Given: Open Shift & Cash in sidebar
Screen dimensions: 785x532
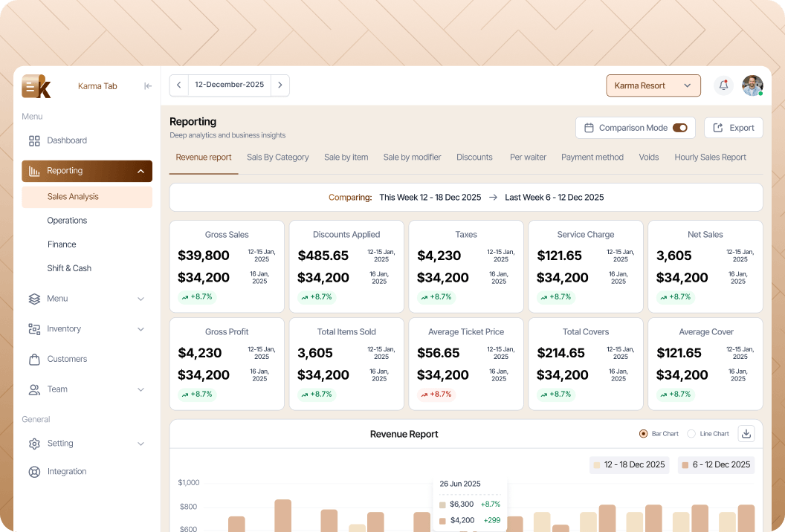Looking at the screenshot, I should tap(69, 268).
